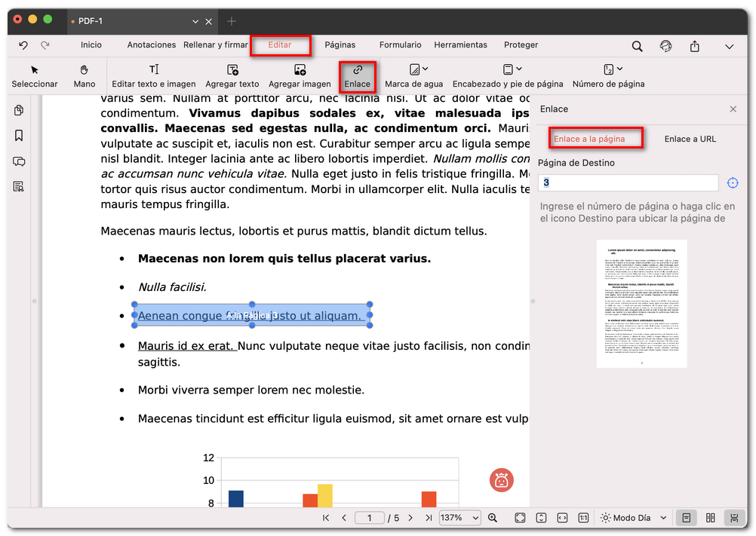Image resolution: width=756 pixels, height=536 pixels.
Task: Open the comments sidebar panel
Action: coord(19,161)
